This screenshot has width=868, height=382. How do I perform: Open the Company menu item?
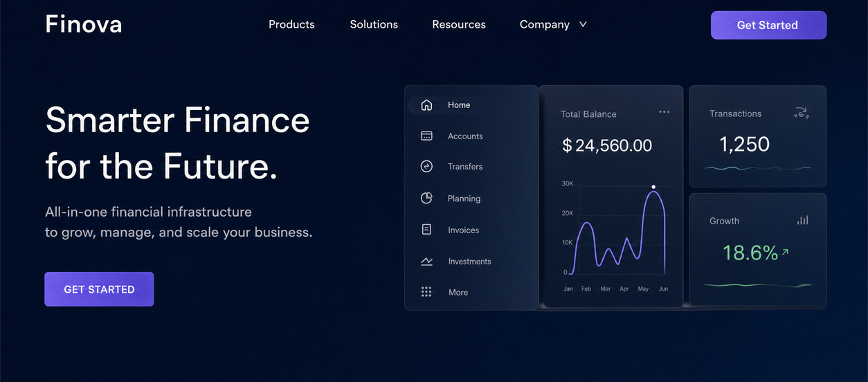click(x=545, y=24)
